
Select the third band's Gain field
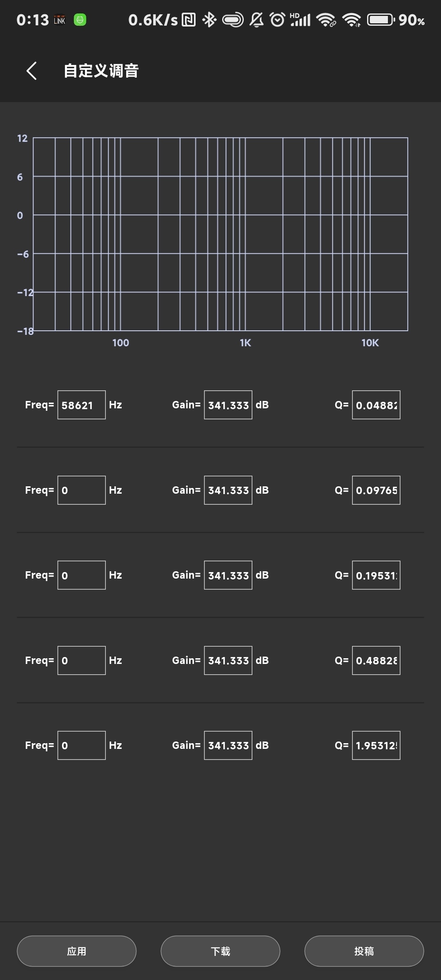[228, 575]
